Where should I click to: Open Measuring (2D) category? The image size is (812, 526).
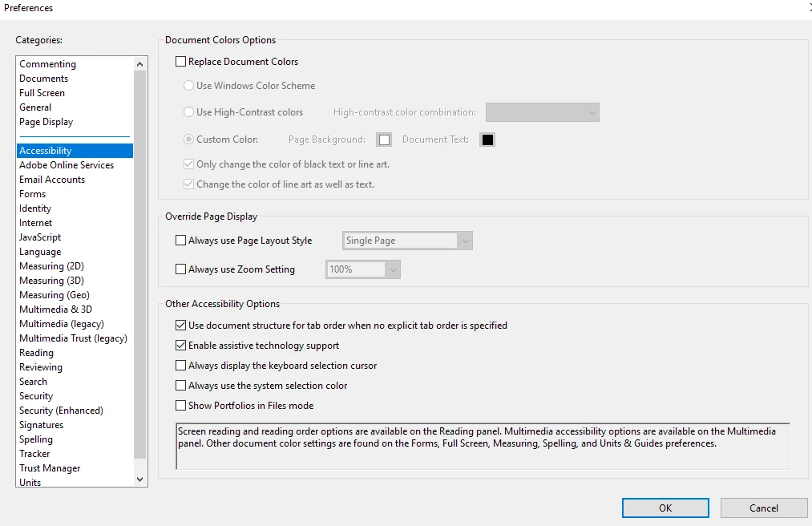tap(75, 266)
